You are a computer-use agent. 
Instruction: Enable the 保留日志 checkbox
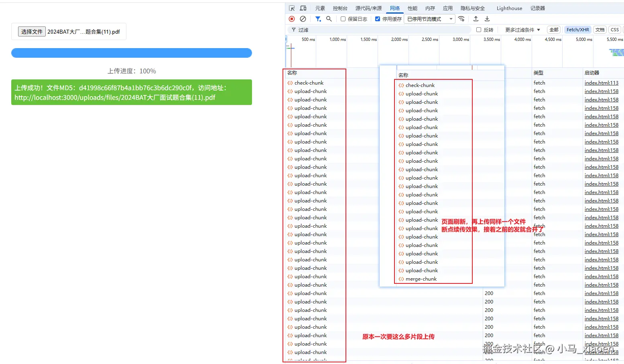343,19
